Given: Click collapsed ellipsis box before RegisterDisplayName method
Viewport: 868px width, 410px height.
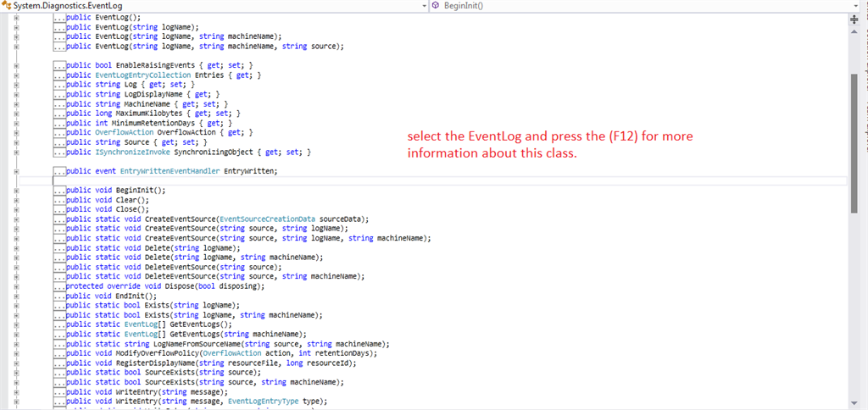Looking at the screenshot, I should click(x=60, y=363).
